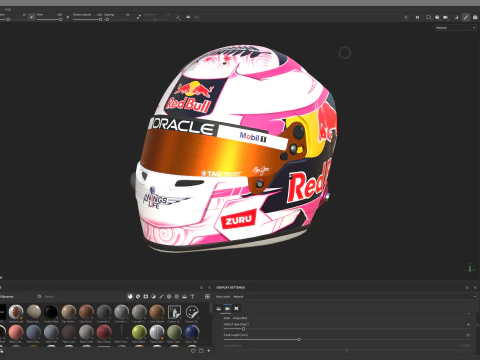This screenshot has height=360, width=480.
Task: Filter assets by fonts T icon
Action: pos(192,296)
